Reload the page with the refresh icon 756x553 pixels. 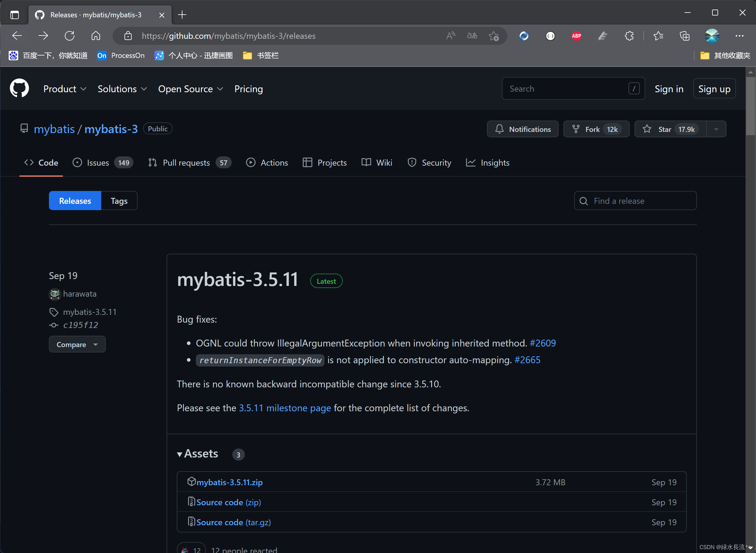[x=70, y=36]
